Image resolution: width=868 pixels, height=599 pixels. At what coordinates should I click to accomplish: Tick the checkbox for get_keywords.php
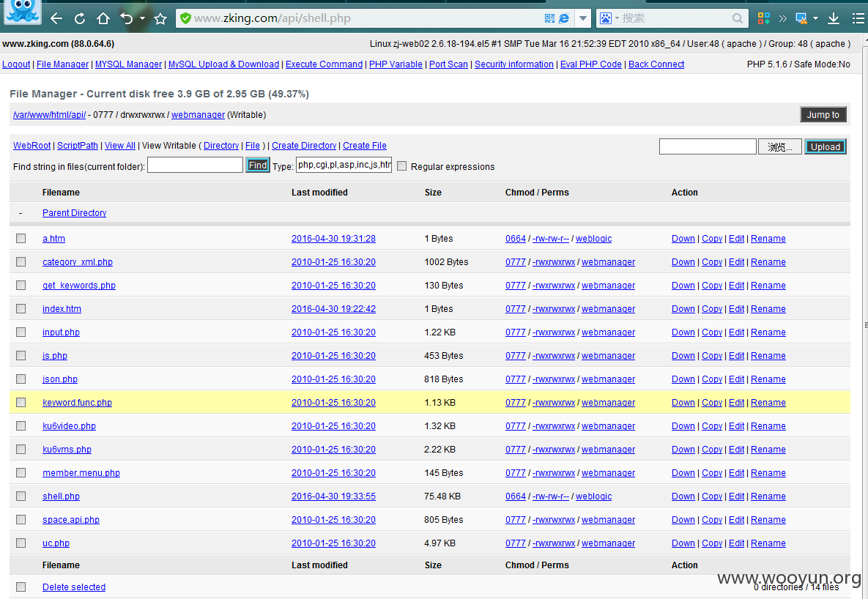point(21,285)
